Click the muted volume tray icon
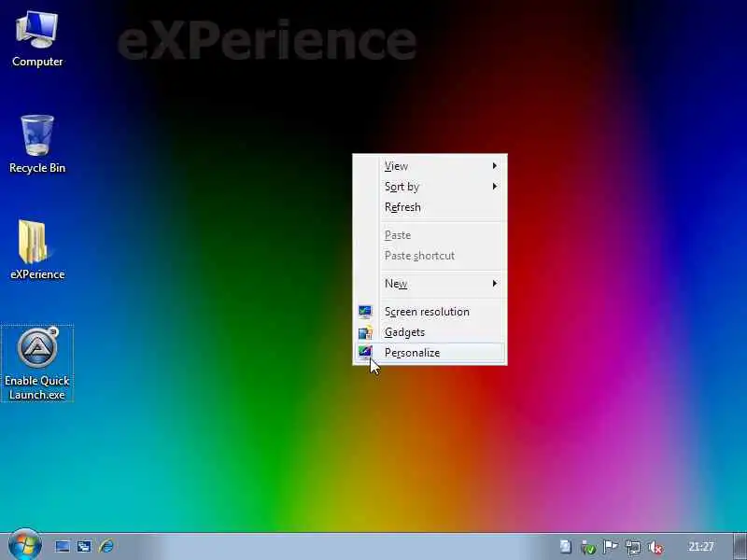 655,547
